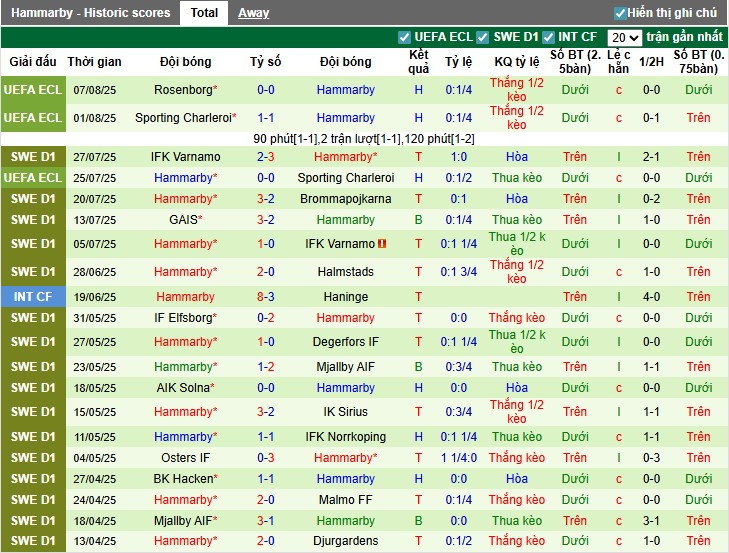Click the 0-0 score against Rosenborg
This screenshot has width=729, height=553.
click(x=265, y=90)
